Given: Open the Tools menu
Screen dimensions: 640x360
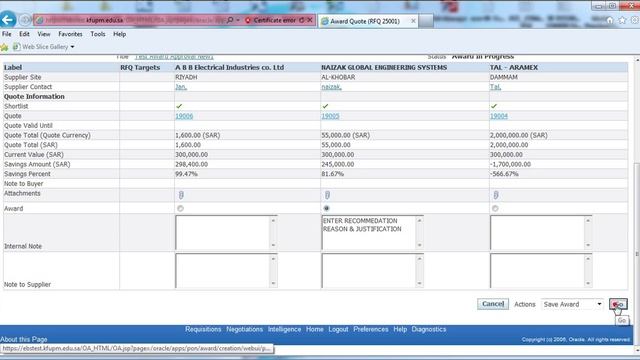Looking at the screenshot, I should pos(98,34).
